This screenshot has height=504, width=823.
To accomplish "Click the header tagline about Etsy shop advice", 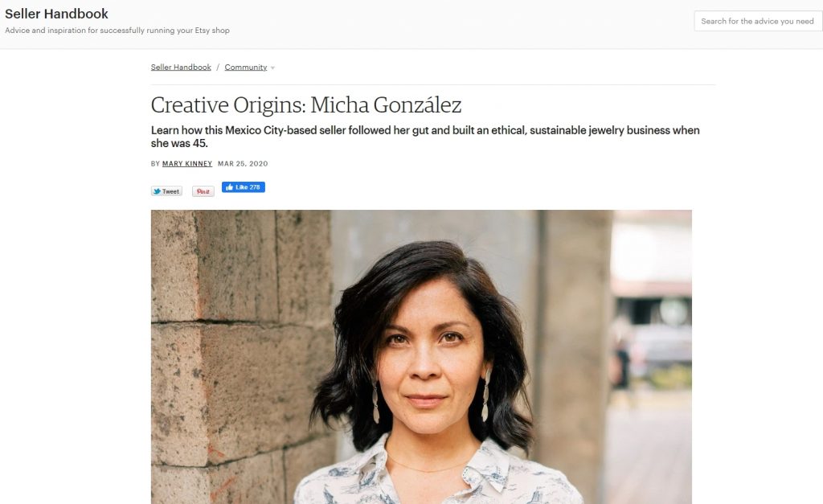I will click(117, 31).
